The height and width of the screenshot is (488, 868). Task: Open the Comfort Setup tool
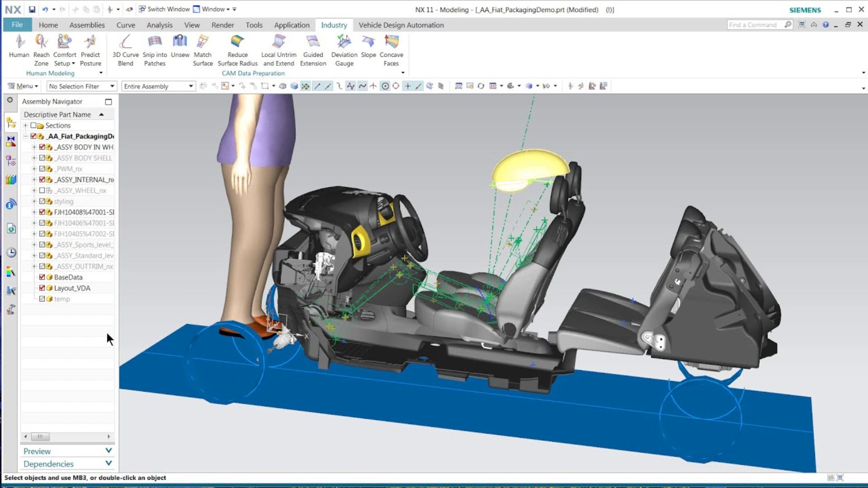pyautogui.click(x=64, y=51)
